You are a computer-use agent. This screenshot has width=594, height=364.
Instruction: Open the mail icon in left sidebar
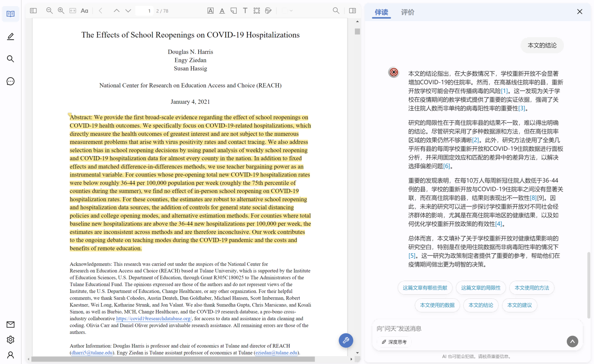11,324
